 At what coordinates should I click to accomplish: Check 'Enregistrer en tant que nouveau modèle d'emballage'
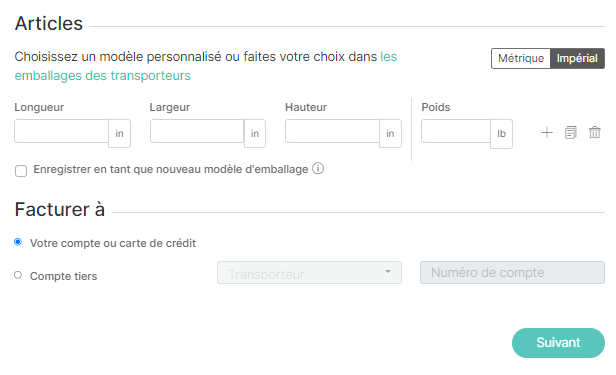click(x=21, y=171)
